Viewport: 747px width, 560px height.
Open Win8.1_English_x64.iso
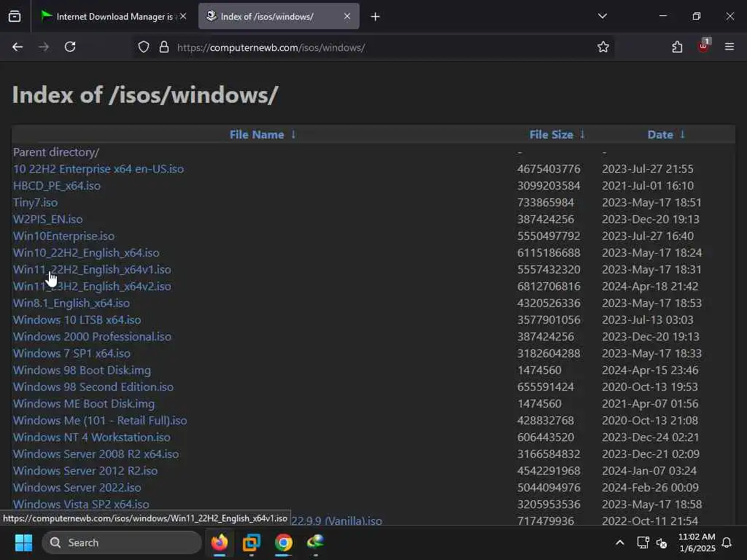[71, 303]
